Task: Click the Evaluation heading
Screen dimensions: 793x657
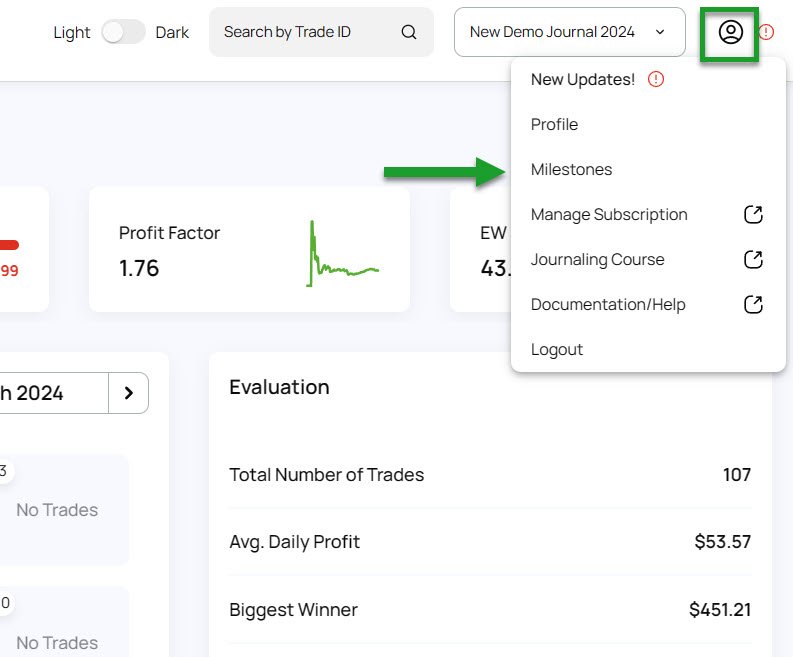Action: [279, 387]
